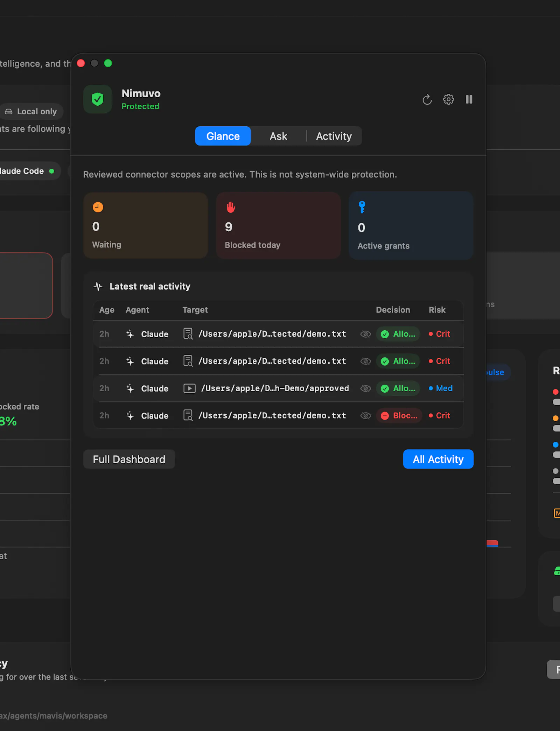Screen dimensions: 560x731
Task: Open the Active grants card
Action: tap(411, 226)
